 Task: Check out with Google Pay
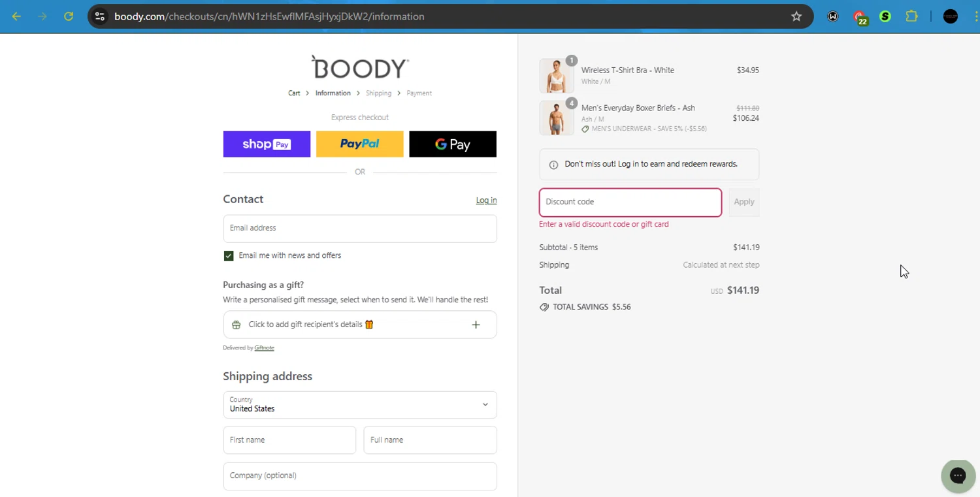pyautogui.click(x=453, y=144)
